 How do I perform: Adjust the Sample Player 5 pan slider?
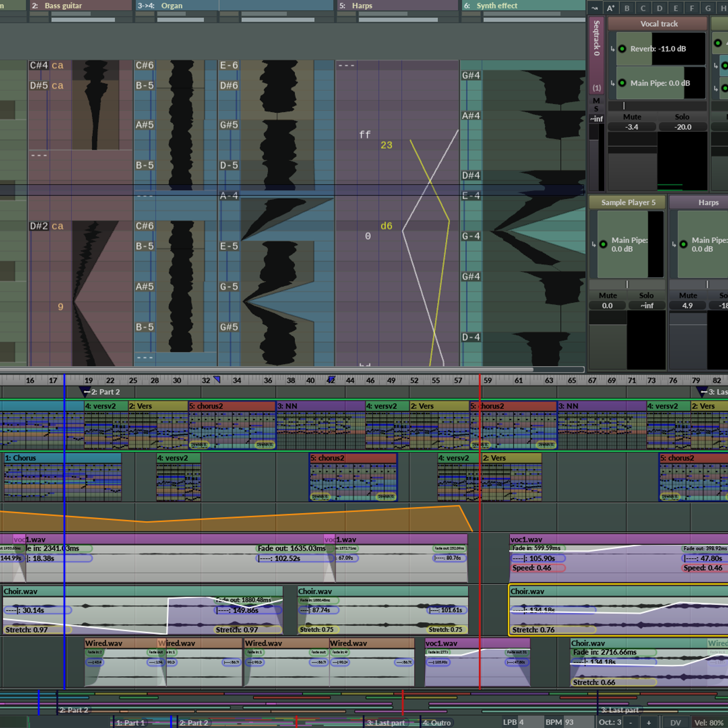[x=627, y=284]
